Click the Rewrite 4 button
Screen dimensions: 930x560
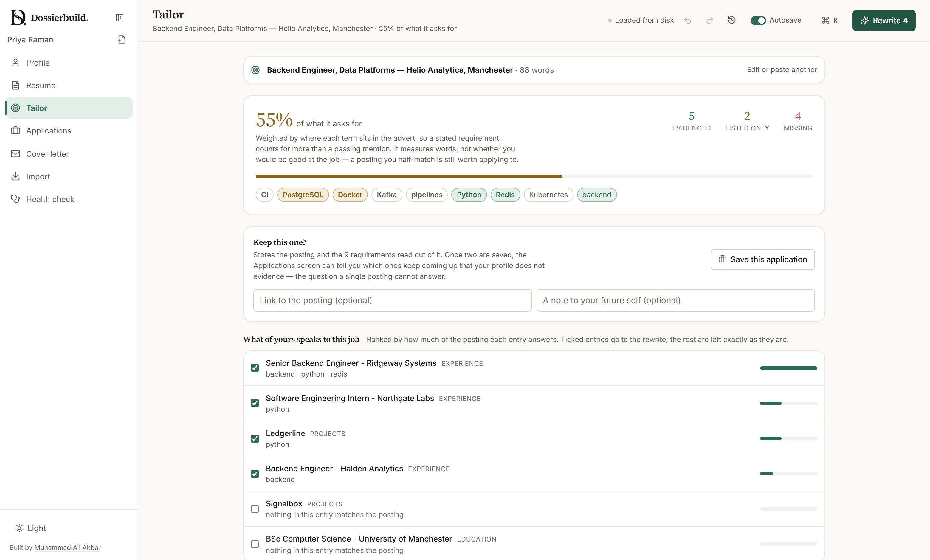click(x=883, y=20)
